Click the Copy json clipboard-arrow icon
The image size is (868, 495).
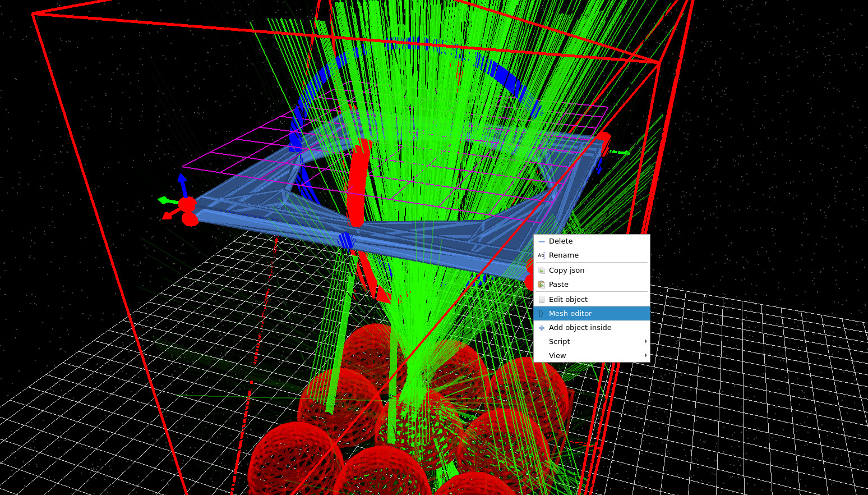click(542, 270)
